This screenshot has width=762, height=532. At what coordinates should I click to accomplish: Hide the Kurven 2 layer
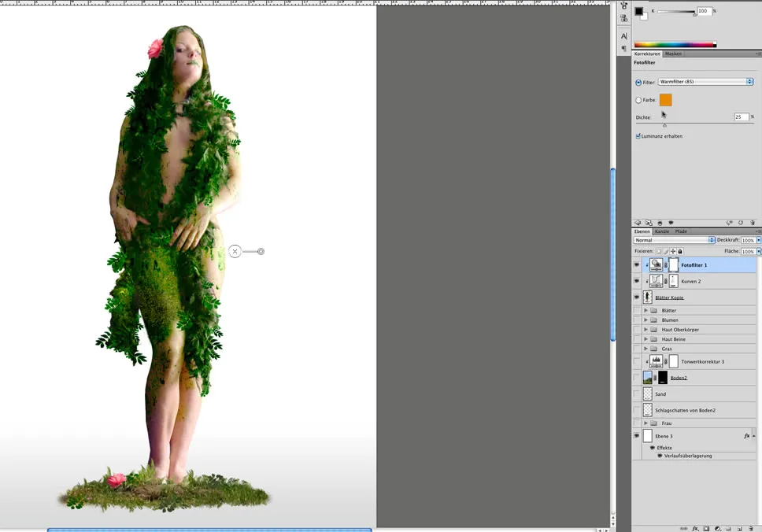(x=637, y=281)
